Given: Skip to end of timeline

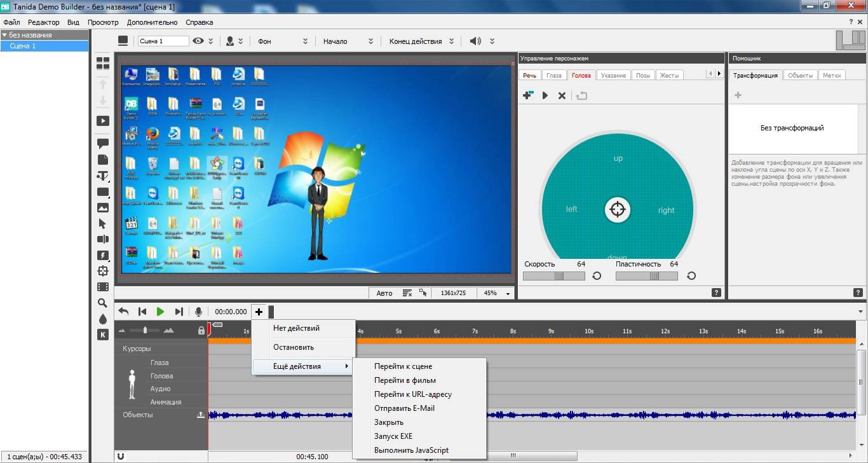Looking at the screenshot, I should (x=179, y=312).
